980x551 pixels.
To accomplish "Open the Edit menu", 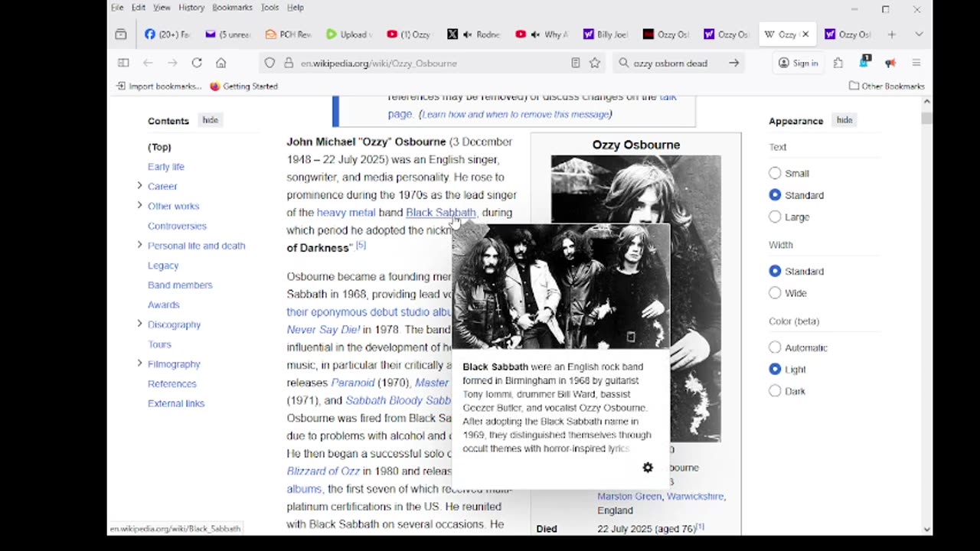I will [x=139, y=8].
